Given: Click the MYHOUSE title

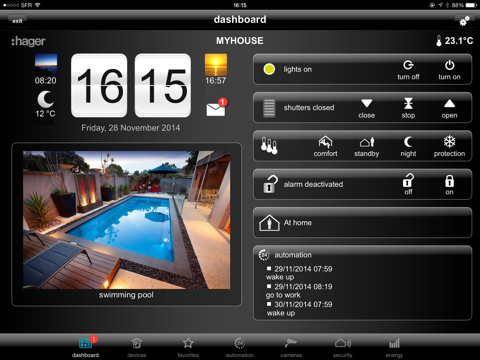Looking at the screenshot, I should (x=240, y=41).
